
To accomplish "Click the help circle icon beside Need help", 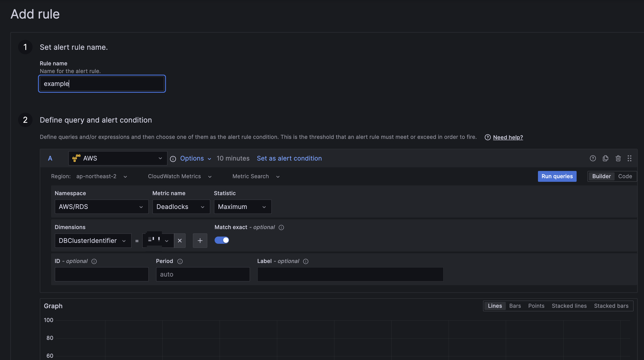I will point(488,137).
